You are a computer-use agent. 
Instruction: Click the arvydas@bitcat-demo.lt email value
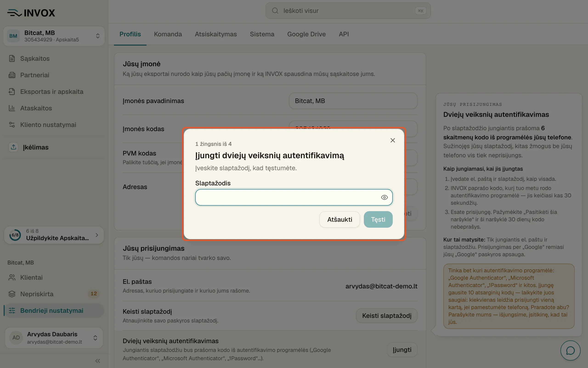coord(381,286)
